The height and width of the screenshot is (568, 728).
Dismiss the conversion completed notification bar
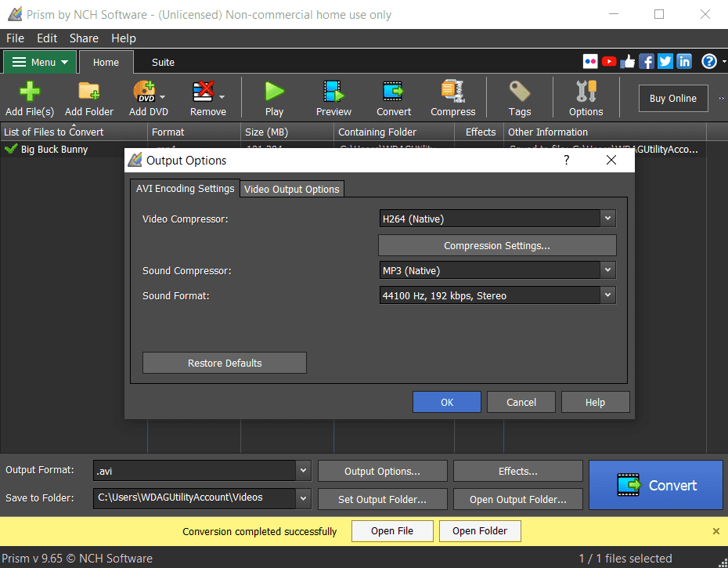click(x=716, y=531)
